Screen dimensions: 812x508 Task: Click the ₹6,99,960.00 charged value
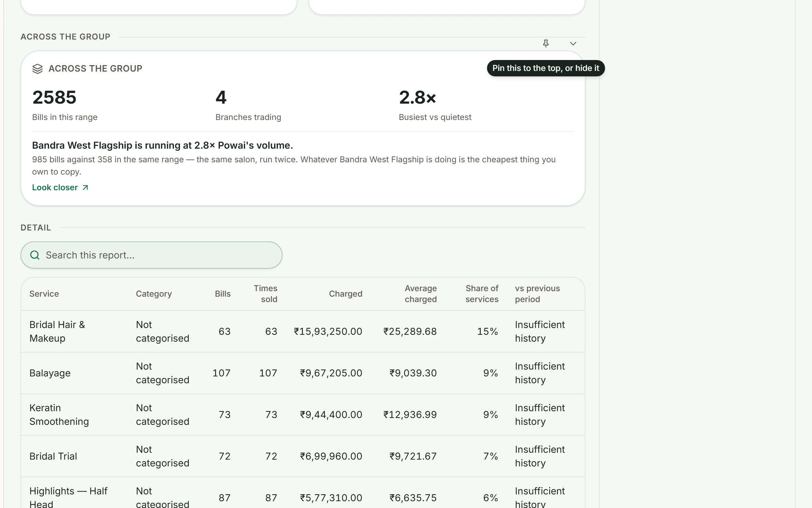tap(331, 456)
